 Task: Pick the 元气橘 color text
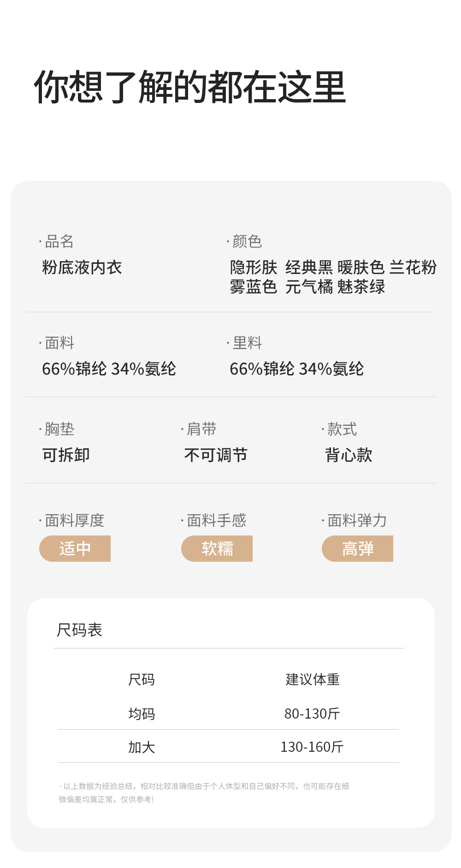[x=308, y=287]
